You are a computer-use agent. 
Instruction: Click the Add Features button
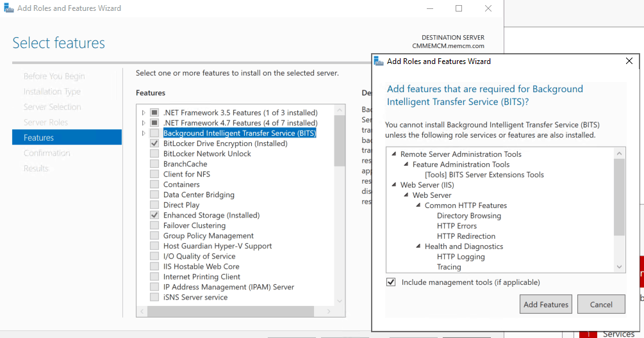[x=546, y=304]
